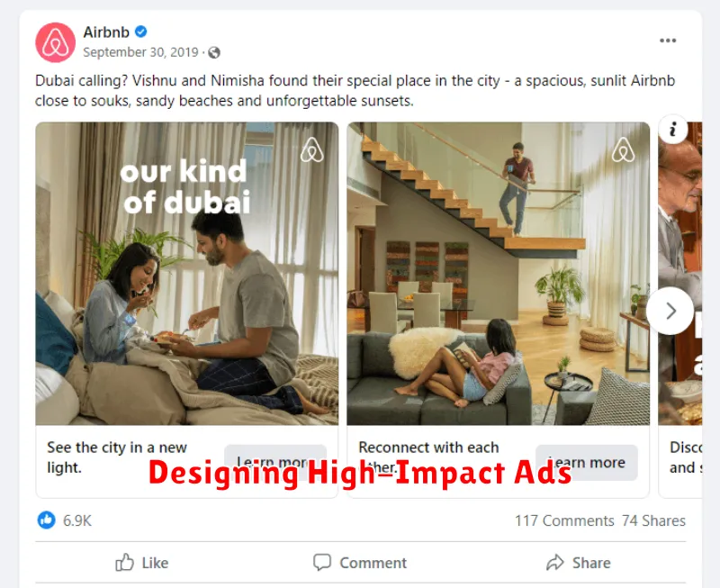
Task: Open the three-dot post options menu
Action: 668,41
